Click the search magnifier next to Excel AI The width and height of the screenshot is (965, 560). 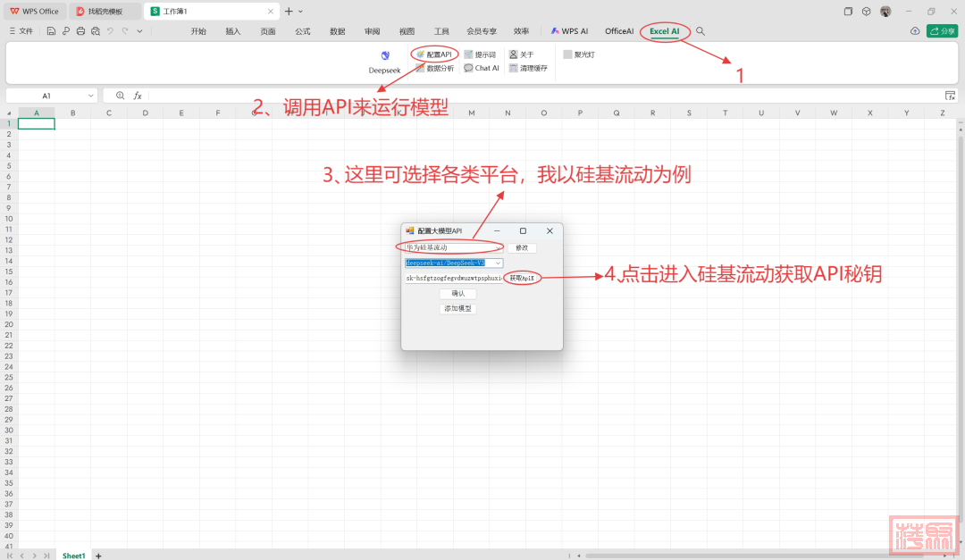(701, 31)
